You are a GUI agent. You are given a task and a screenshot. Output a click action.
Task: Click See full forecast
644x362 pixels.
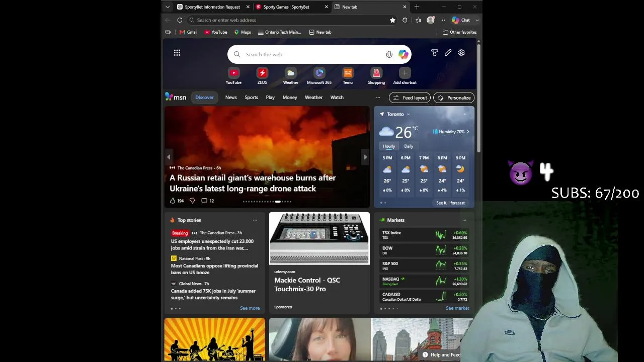click(x=450, y=203)
